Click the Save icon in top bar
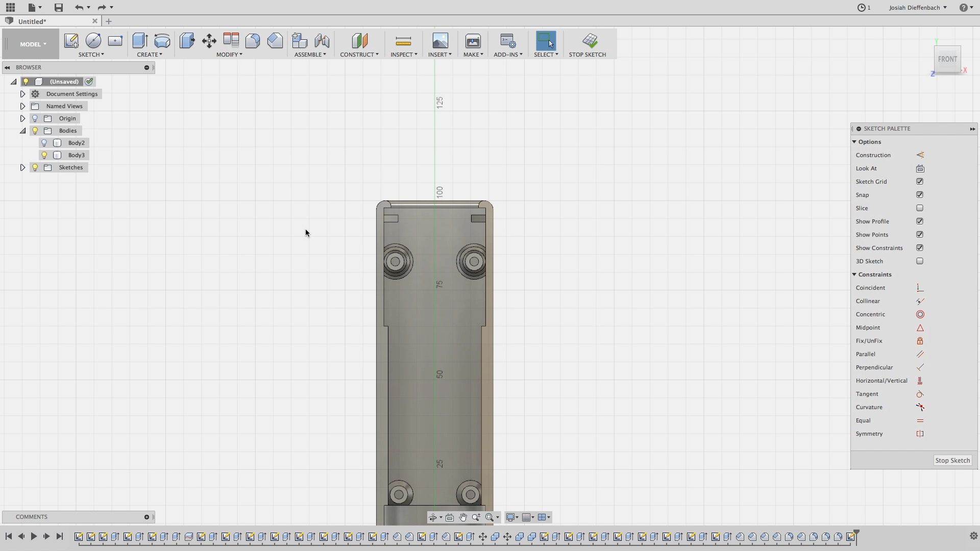The image size is (980, 551). pos(59,7)
